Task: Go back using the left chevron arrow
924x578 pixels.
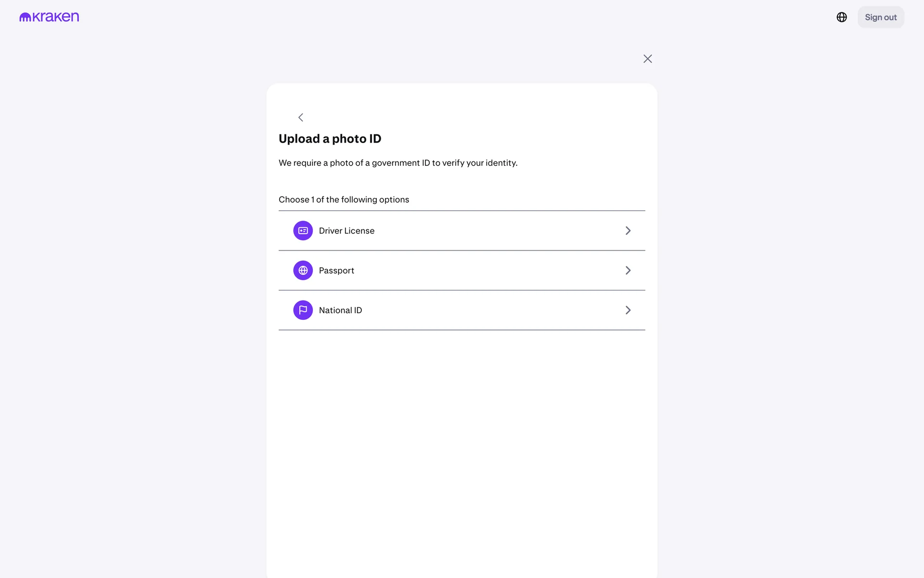Action: click(301, 118)
